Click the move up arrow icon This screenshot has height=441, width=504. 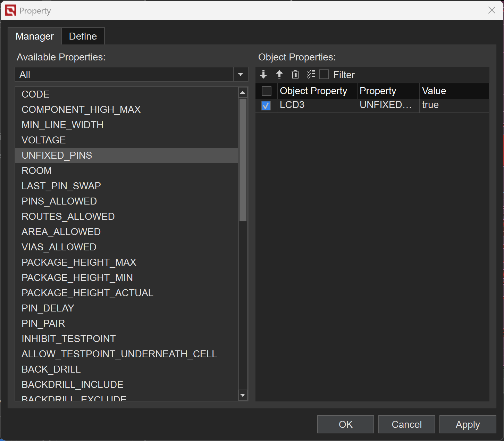click(279, 74)
